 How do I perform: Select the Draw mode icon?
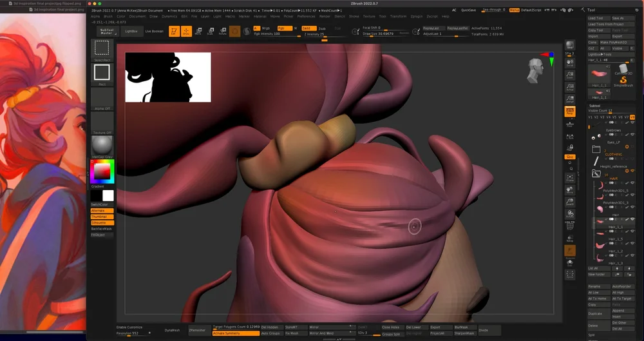(186, 31)
